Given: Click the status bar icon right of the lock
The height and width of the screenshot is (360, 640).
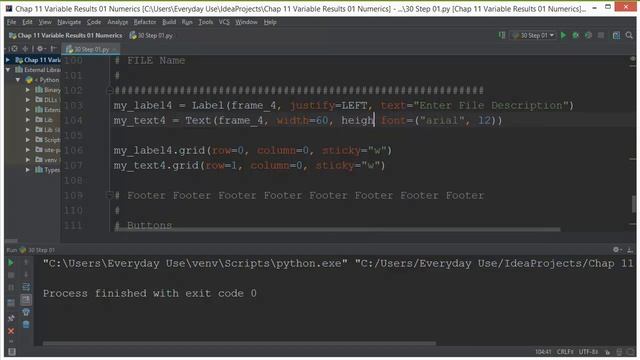Looking at the screenshot, I should (620, 352).
